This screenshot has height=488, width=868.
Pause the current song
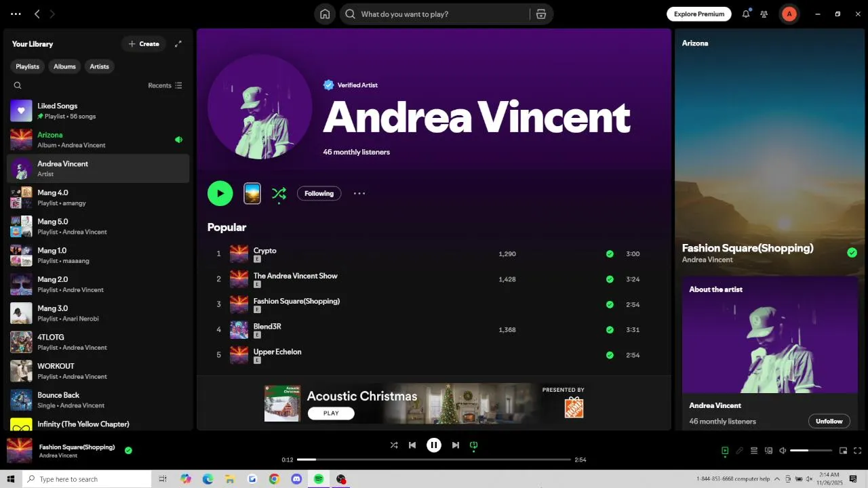[434, 445]
